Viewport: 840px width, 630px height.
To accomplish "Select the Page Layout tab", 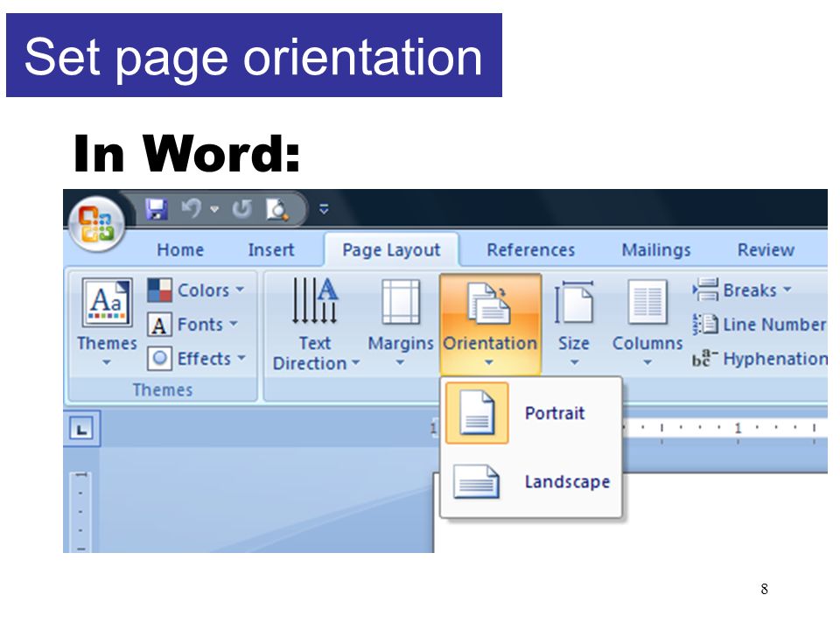I will coord(391,249).
